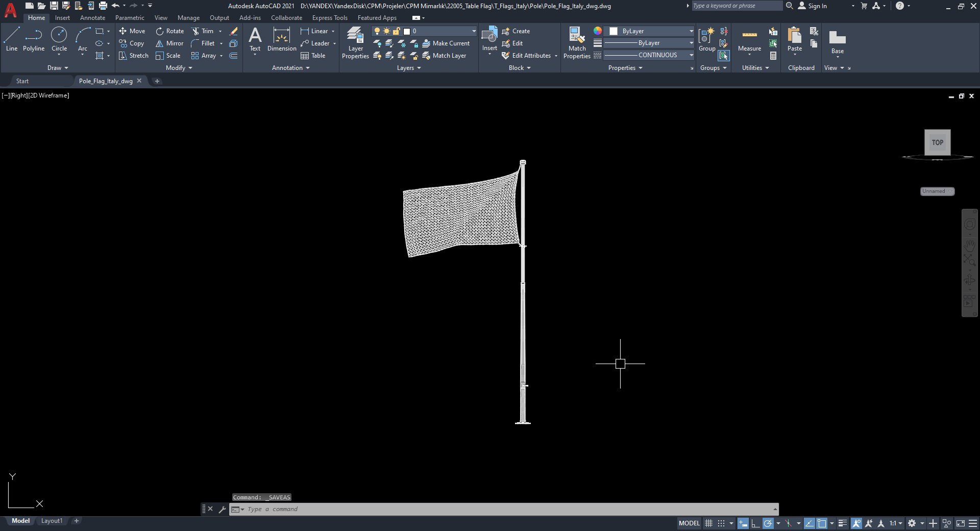The height and width of the screenshot is (531, 980).
Task: Open the CONTINUOUS linetype dropdown
Action: click(x=649, y=55)
